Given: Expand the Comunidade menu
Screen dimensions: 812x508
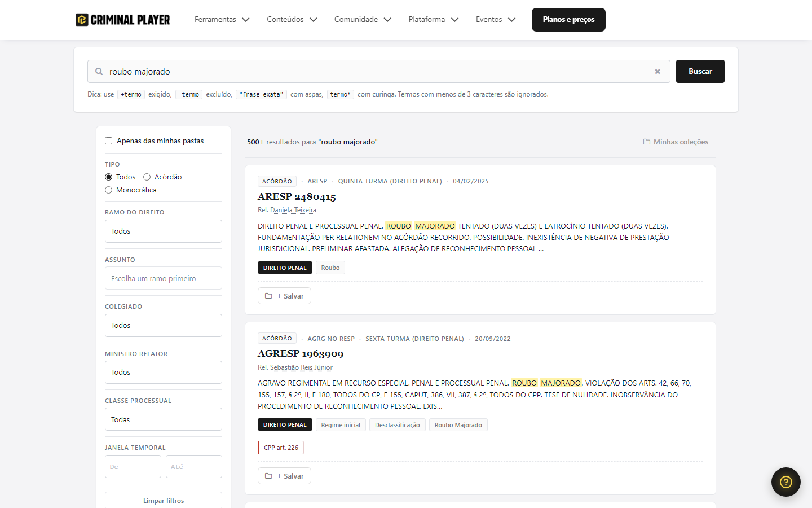Looking at the screenshot, I should click(363, 20).
